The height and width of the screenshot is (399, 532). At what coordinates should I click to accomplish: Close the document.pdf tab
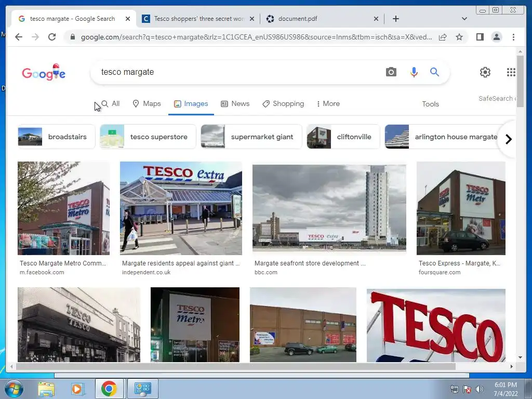376,19
